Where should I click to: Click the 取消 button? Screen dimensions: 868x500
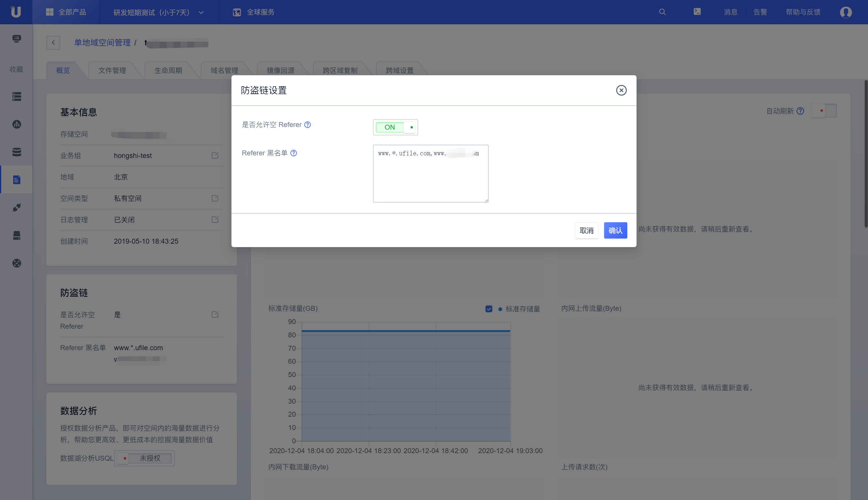[x=586, y=230]
